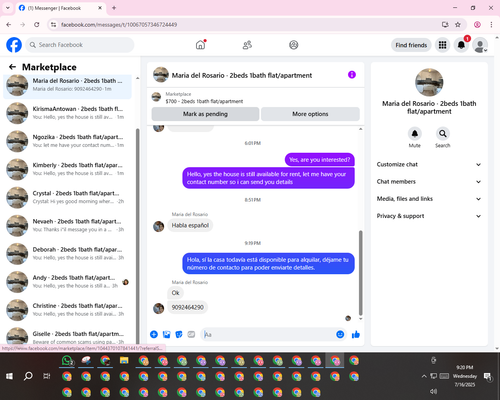500x400 pixels.
Task: Open the site information icon in address bar
Action: tap(53, 24)
